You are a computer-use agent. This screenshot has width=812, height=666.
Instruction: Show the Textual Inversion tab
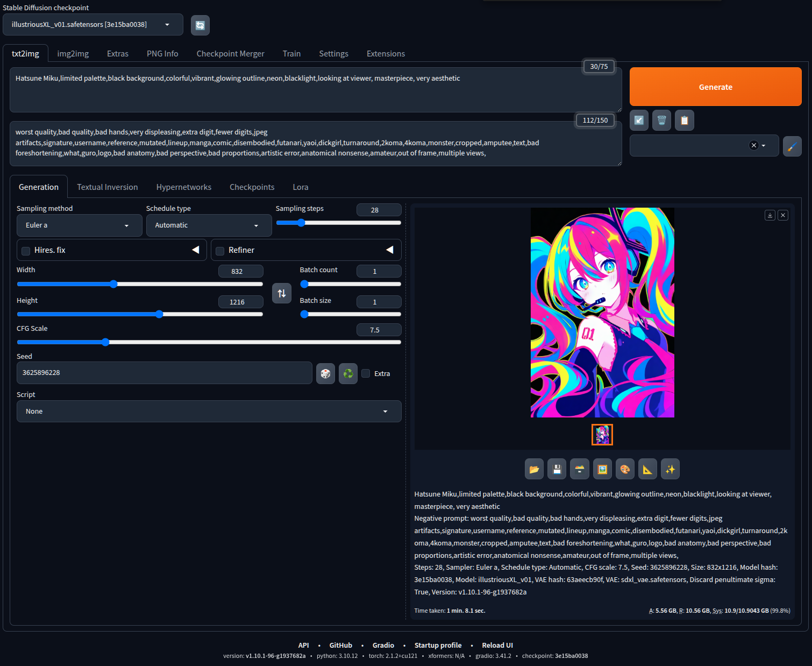click(108, 187)
